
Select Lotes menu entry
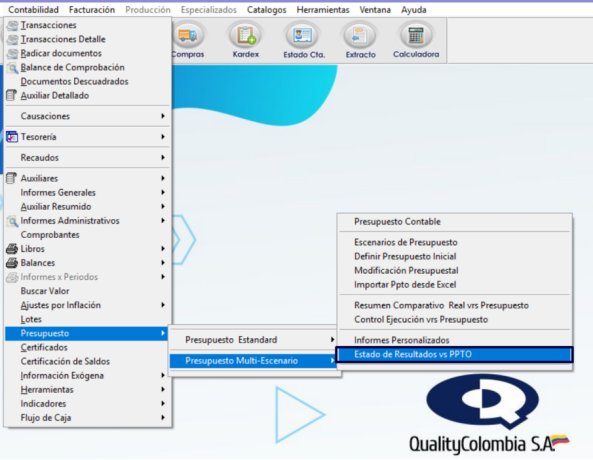[x=87, y=319]
